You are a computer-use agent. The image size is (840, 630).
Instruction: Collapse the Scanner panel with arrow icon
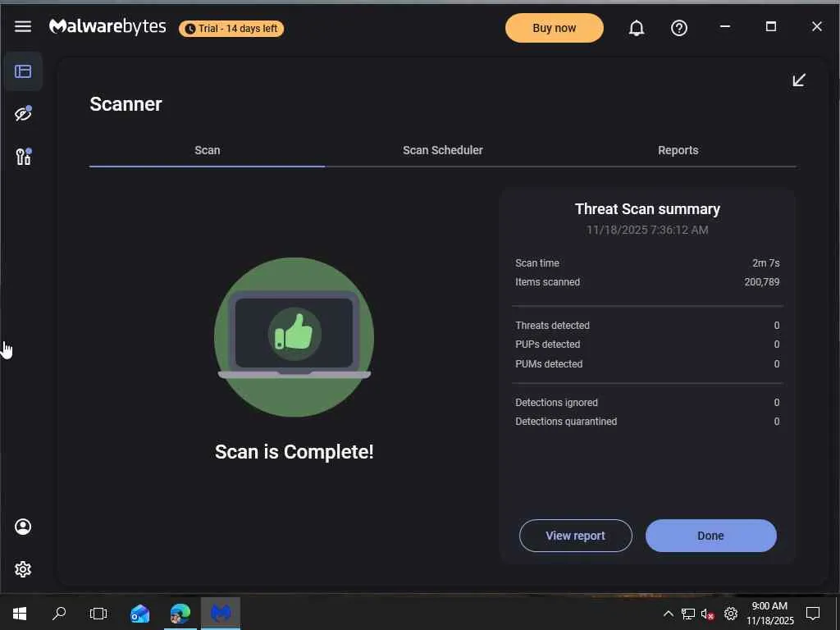tap(799, 80)
